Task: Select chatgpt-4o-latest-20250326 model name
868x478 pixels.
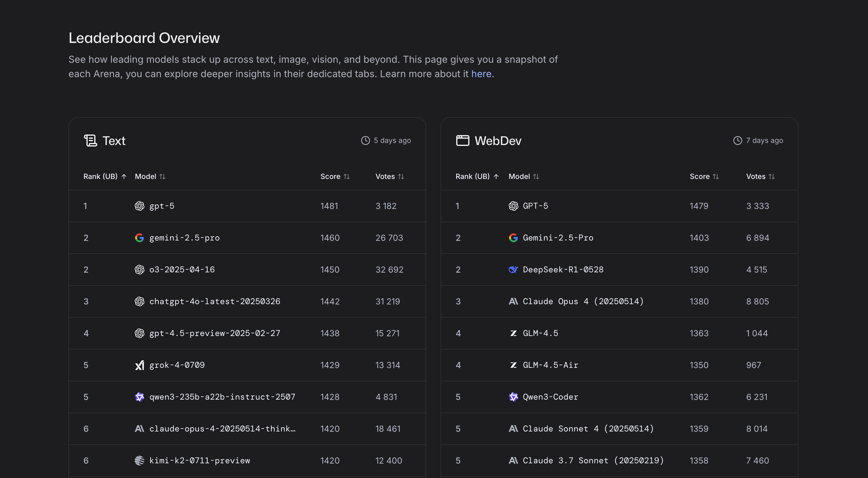Action: [215, 301]
